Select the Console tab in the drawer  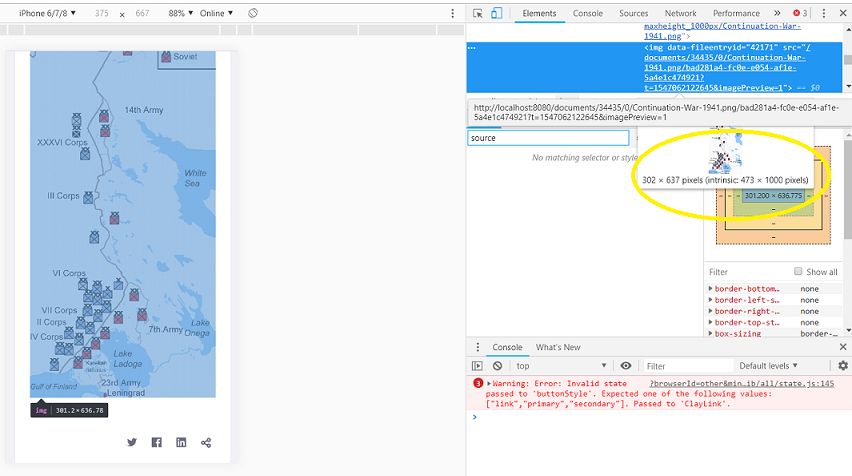507,347
